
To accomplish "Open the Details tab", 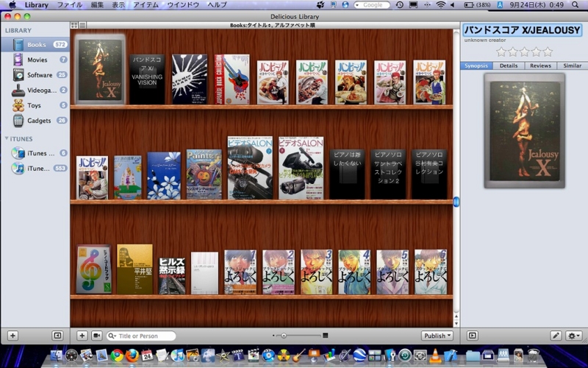I will coord(509,66).
